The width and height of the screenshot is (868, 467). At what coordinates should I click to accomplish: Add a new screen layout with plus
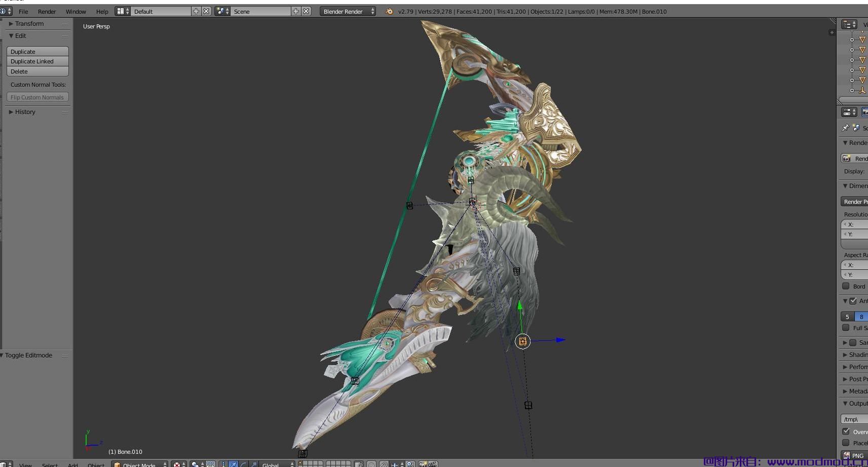[x=196, y=11]
